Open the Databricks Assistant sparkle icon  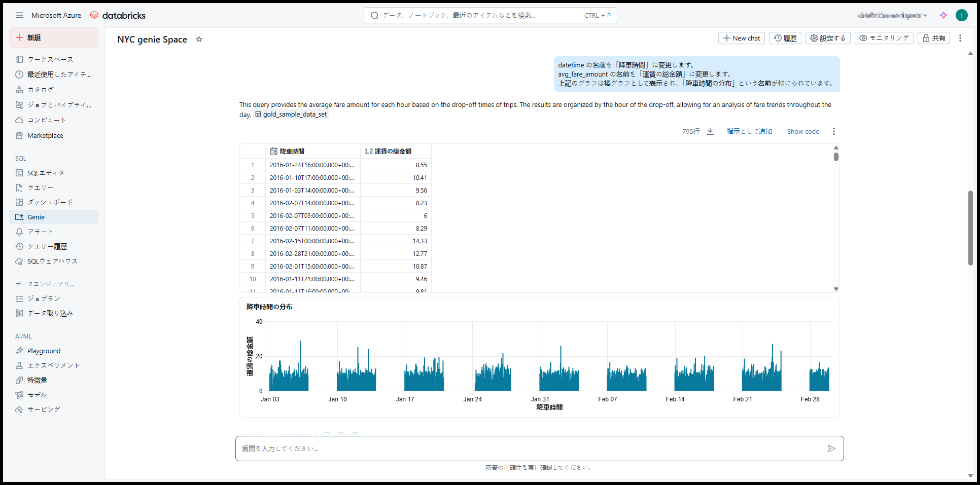[943, 15]
